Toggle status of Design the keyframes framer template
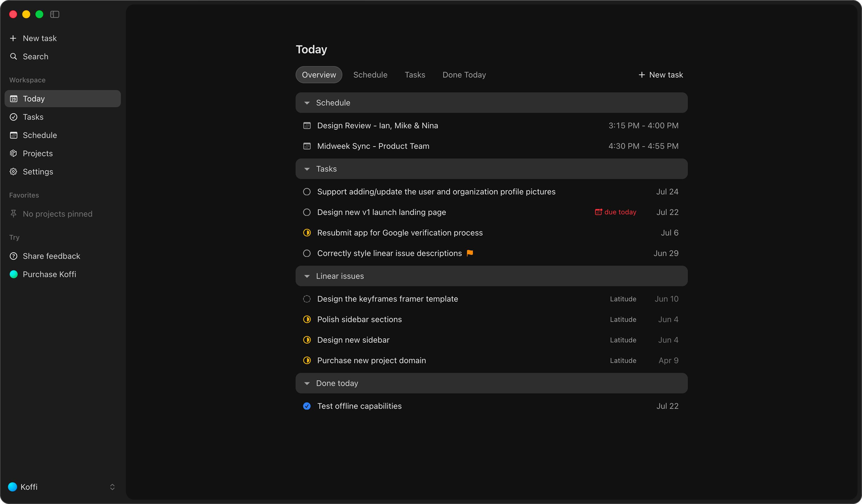The height and width of the screenshot is (504, 862). [x=307, y=299]
